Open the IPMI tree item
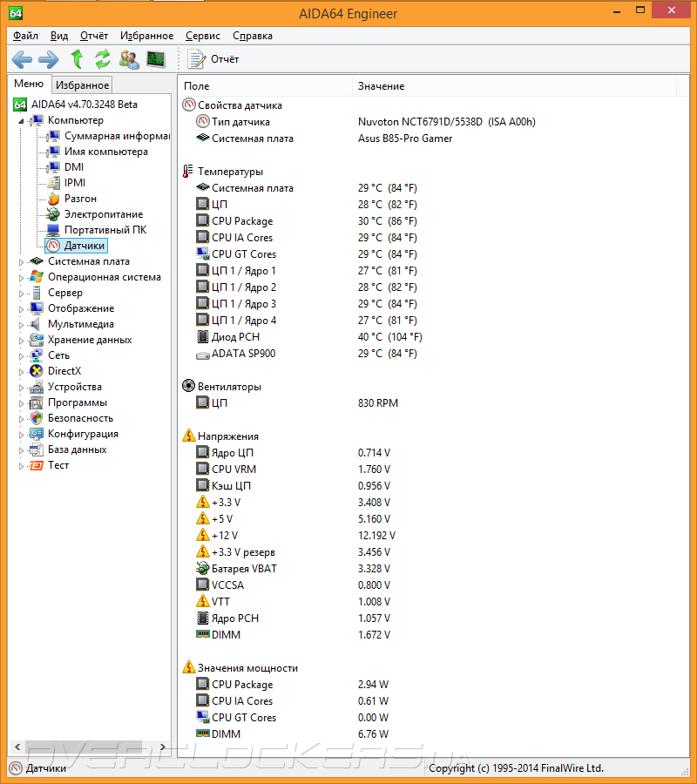The image size is (697, 784). [66, 183]
